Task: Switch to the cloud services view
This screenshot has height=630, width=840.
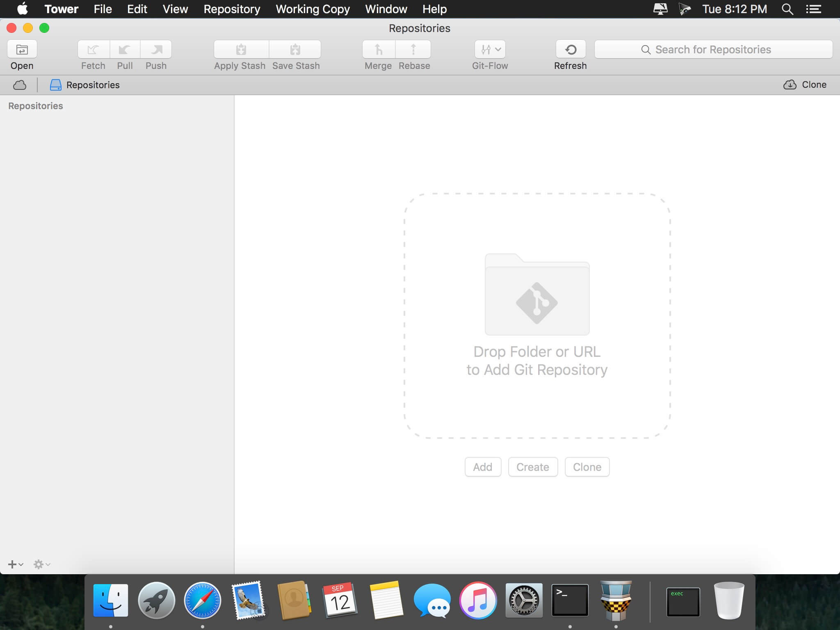Action: click(20, 85)
